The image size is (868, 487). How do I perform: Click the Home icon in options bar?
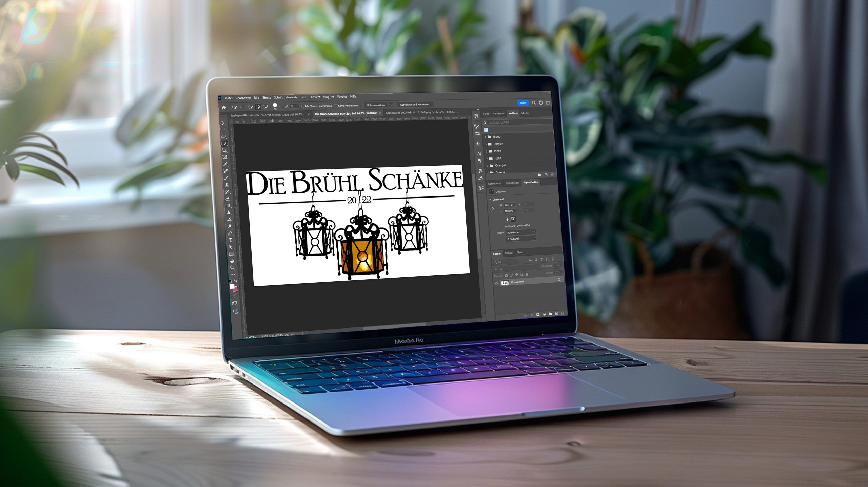coord(224,108)
